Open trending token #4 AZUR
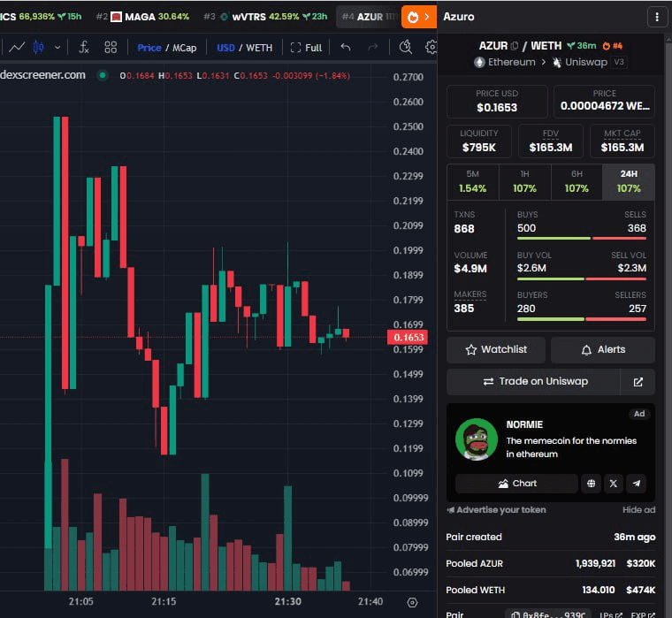 tap(369, 17)
